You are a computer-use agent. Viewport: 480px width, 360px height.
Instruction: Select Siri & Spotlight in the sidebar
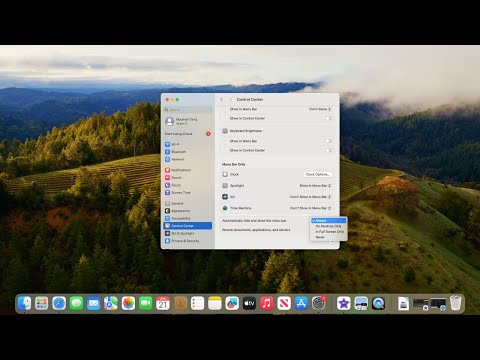click(x=188, y=233)
